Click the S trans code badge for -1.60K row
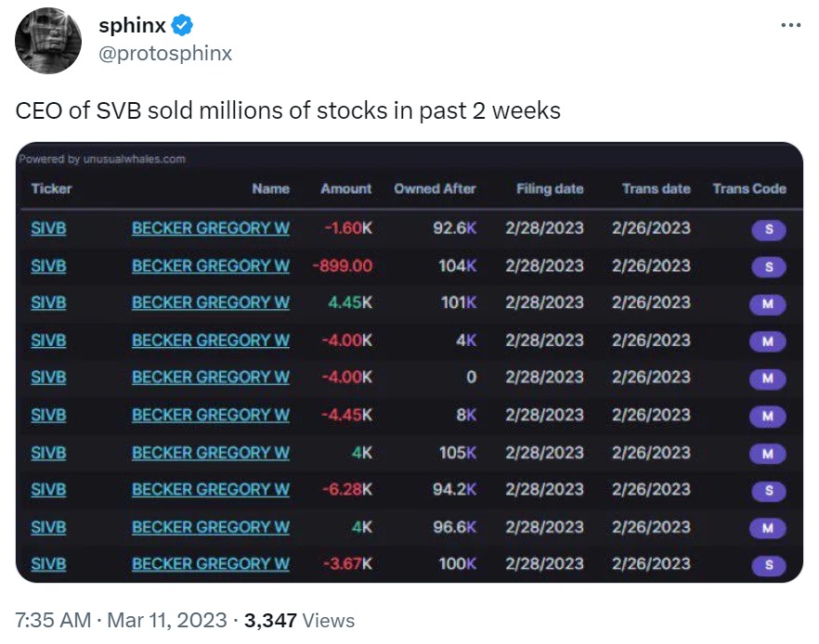 (x=768, y=229)
